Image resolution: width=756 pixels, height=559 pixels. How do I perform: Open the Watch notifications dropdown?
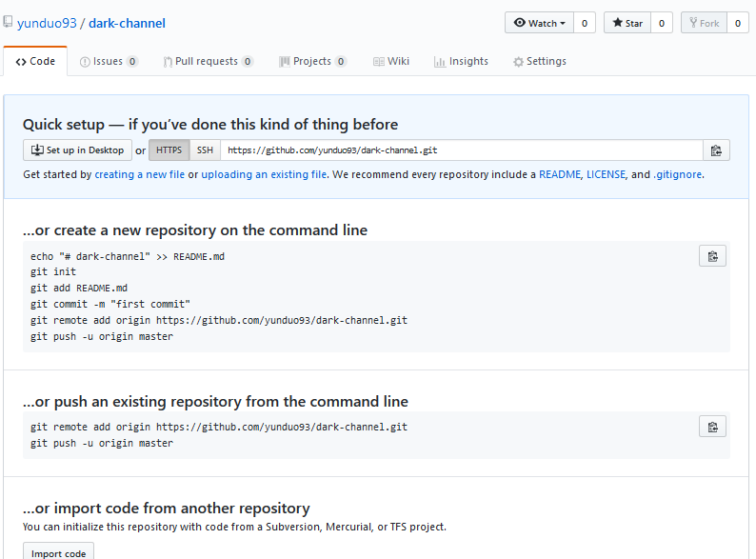tap(539, 23)
